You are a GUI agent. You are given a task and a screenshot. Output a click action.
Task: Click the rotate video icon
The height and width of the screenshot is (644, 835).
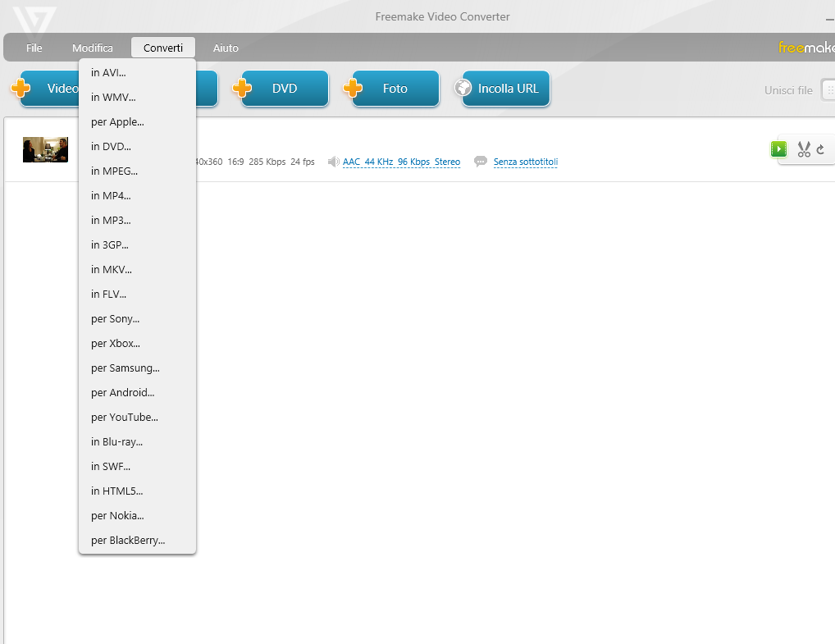(820, 149)
